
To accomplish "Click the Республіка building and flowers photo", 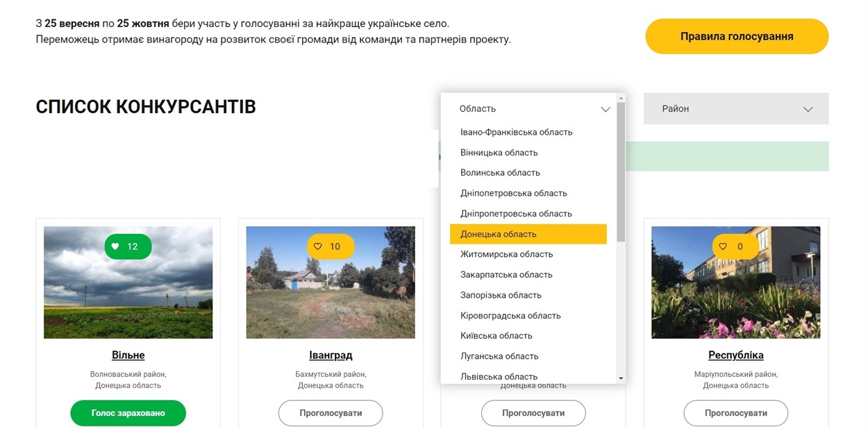I will [736, 283].
